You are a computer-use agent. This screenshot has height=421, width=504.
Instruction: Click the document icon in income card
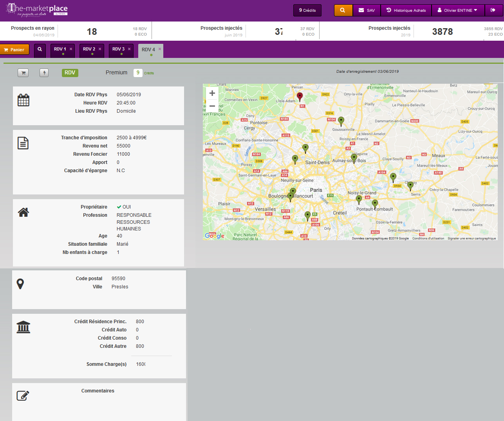(23, 143)
